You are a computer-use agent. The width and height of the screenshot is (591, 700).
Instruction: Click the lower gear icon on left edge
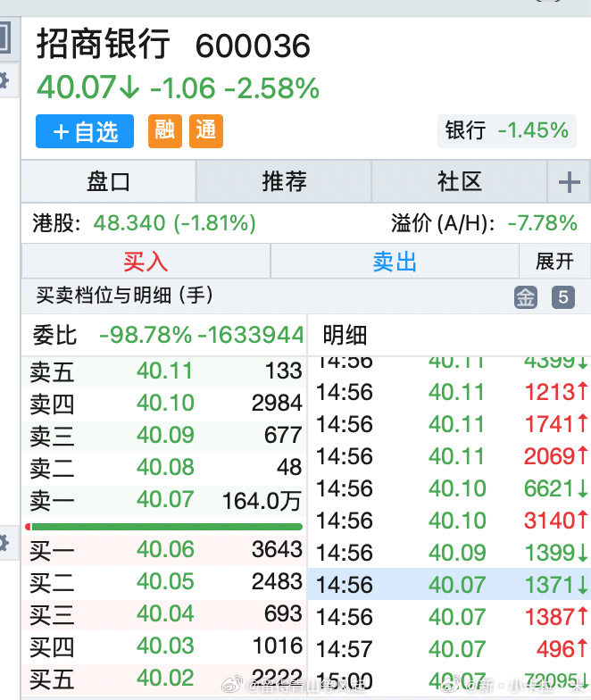(4, 544)
